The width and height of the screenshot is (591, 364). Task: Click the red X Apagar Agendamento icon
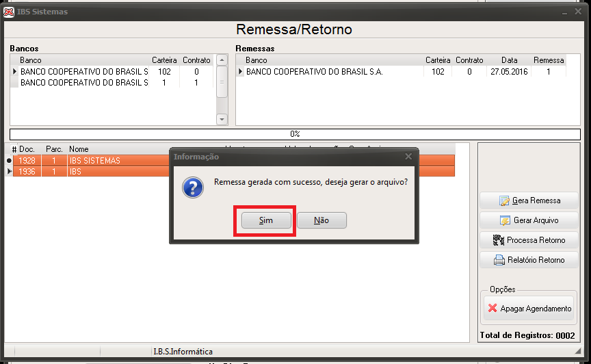click(492, 308)
